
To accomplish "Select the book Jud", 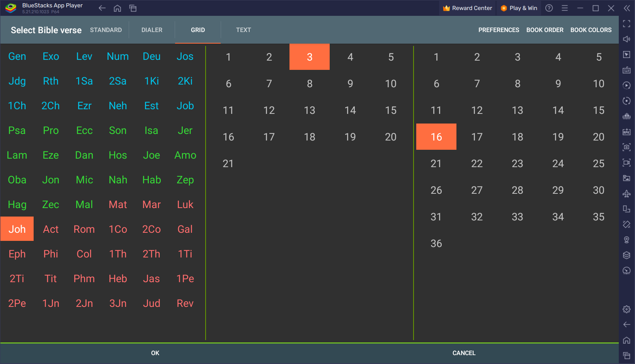I will (152, 303).
